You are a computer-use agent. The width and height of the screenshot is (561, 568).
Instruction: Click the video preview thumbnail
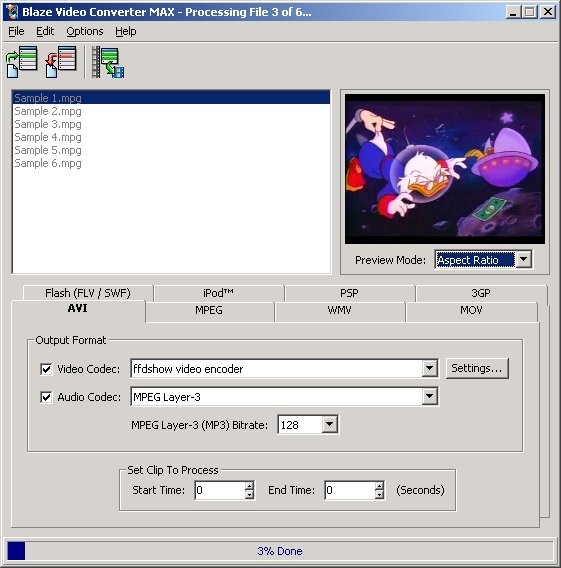tap(445, 169)
